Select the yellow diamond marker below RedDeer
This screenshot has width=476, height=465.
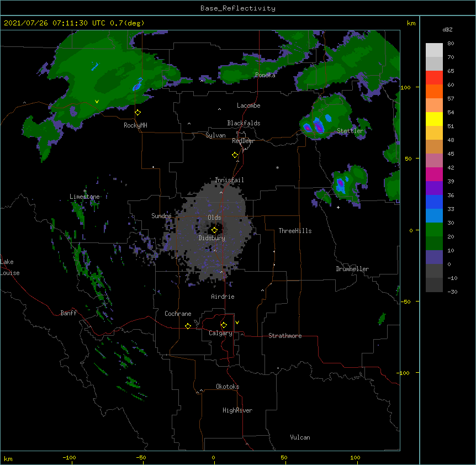pyautogui.click(x=235, y=155)
